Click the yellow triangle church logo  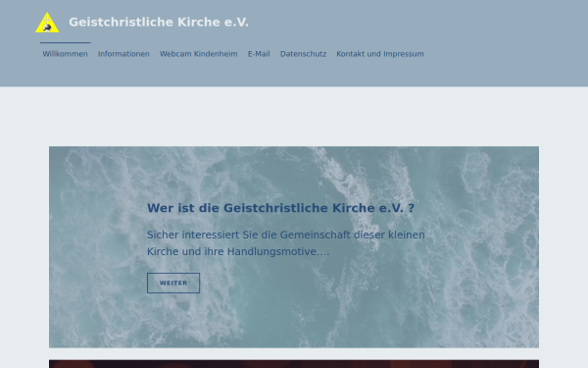click(x=47, y=23)
